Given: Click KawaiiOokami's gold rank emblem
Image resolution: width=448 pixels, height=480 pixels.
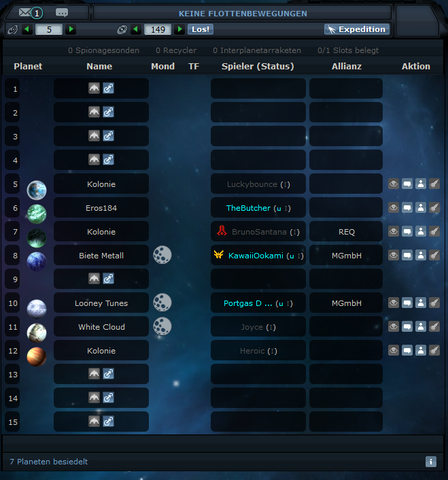Looking at the screenshot, I should click(x=218, y=254).
